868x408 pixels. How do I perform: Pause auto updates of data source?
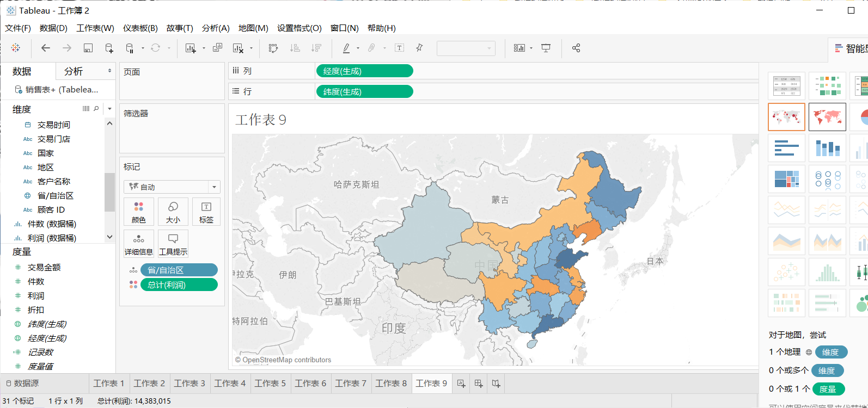130,48
